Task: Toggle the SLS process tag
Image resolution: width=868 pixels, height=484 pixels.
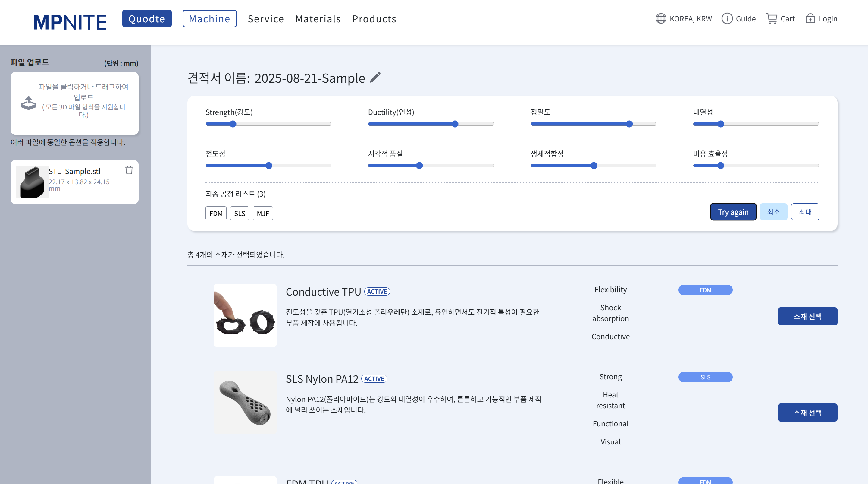Action: (239, 213)
